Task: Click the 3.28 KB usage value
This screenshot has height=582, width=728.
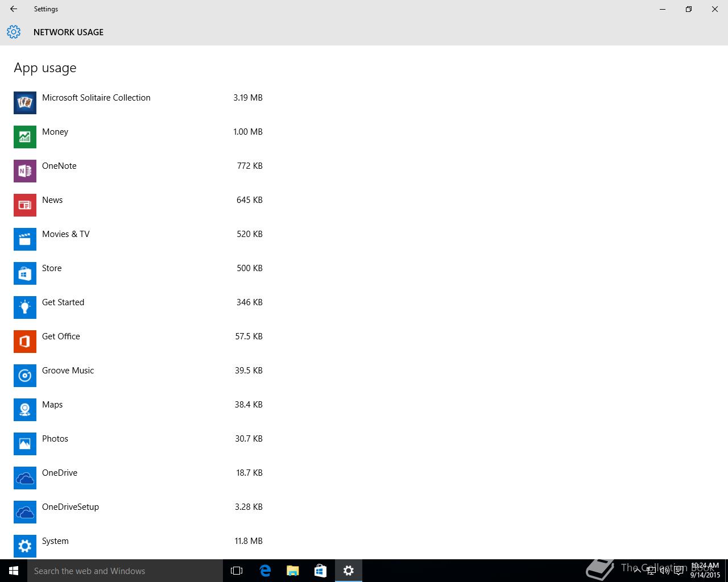Action: [249, 507]
